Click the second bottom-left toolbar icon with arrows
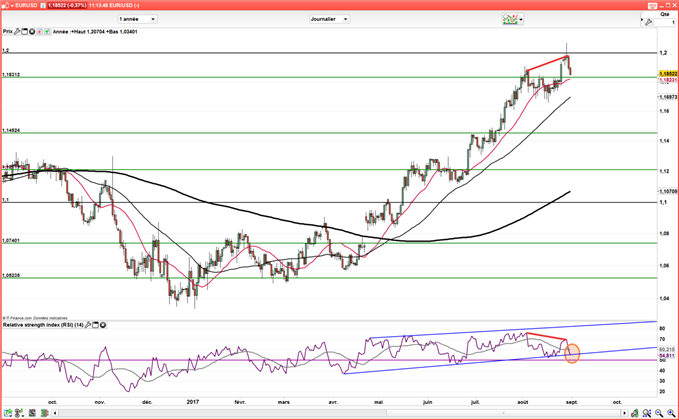Viewport: 679px width, 420px height. tap(19, 413)
